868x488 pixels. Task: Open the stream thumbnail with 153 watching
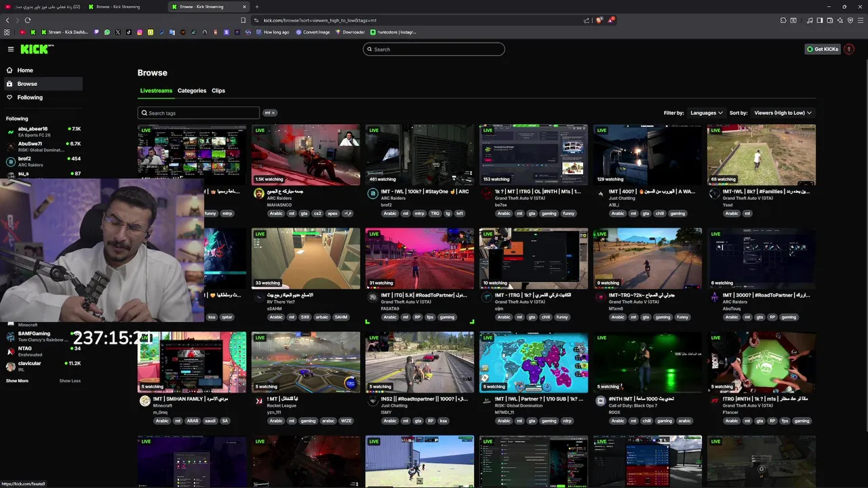point(534,155)
